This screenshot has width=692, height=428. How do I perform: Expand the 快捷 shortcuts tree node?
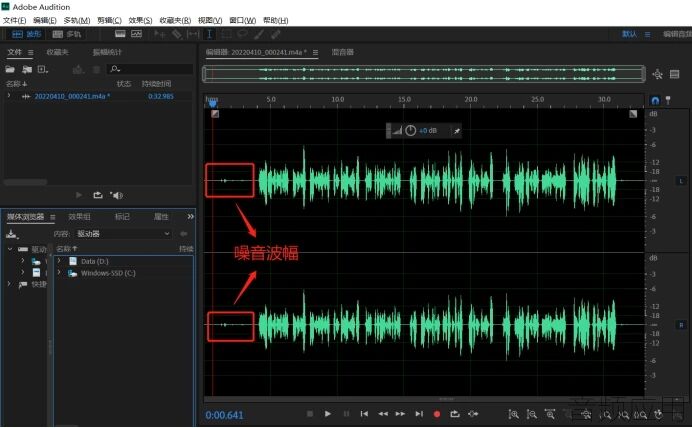9,284
